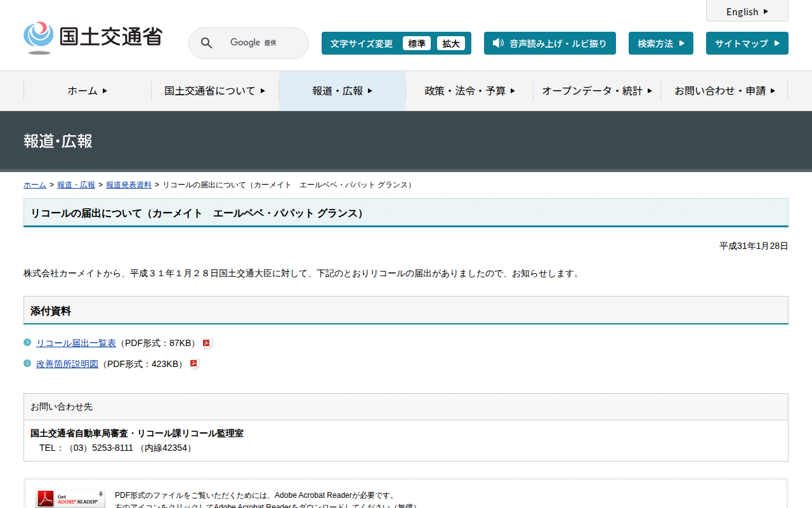Switch to English version

coord(747,11)
